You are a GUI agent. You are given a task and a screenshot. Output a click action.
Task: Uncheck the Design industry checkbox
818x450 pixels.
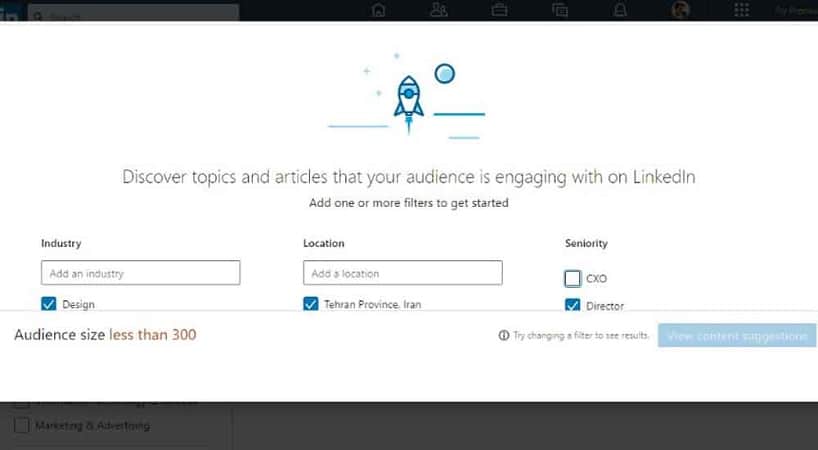click(49, 304)
